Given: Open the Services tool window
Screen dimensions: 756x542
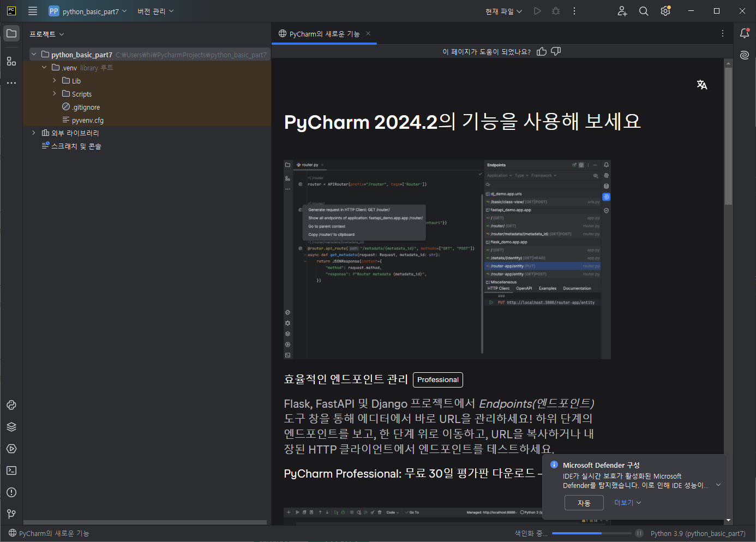Looking at the screenshot, I should tap(11, 449).
